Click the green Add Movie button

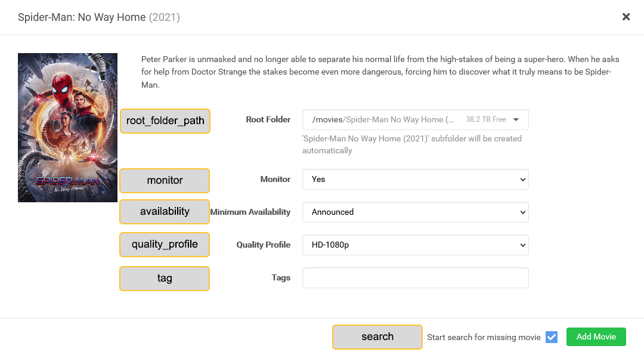point(596,337)
